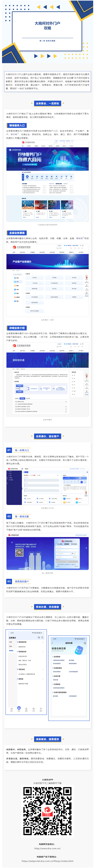
Task: Click the large 大商所 APP download QR code
Action: click(47, 811)
